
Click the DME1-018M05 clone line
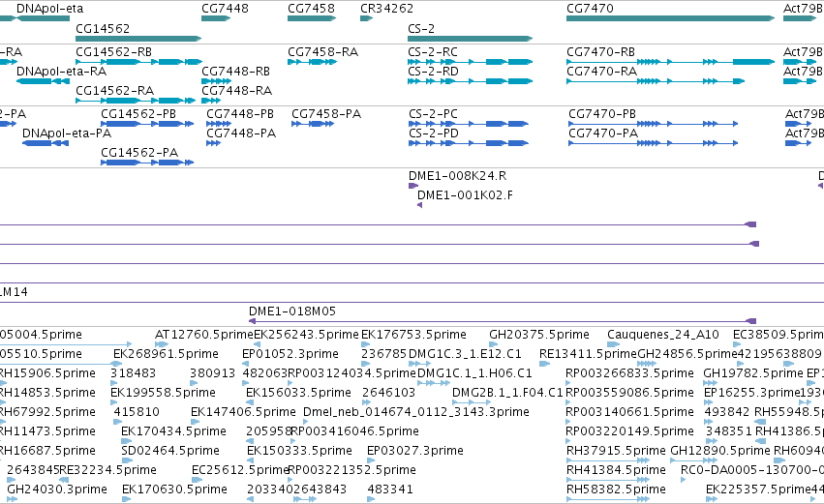tap(503, 321)
